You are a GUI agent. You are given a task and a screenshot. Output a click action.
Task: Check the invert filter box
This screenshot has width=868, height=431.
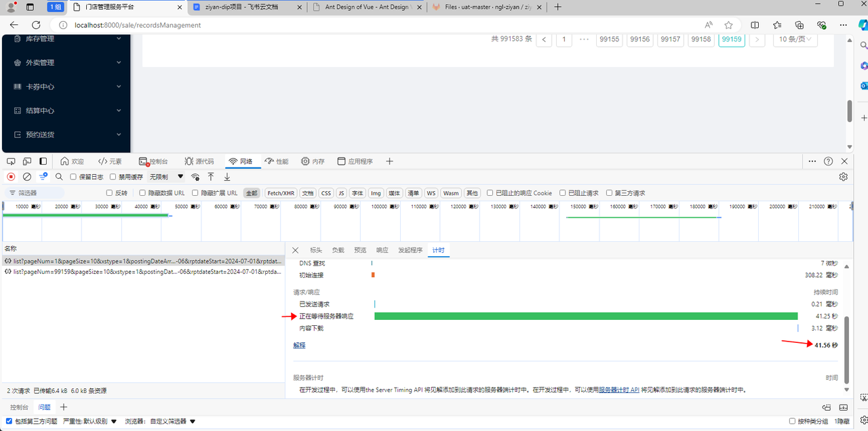coord(109,193)
